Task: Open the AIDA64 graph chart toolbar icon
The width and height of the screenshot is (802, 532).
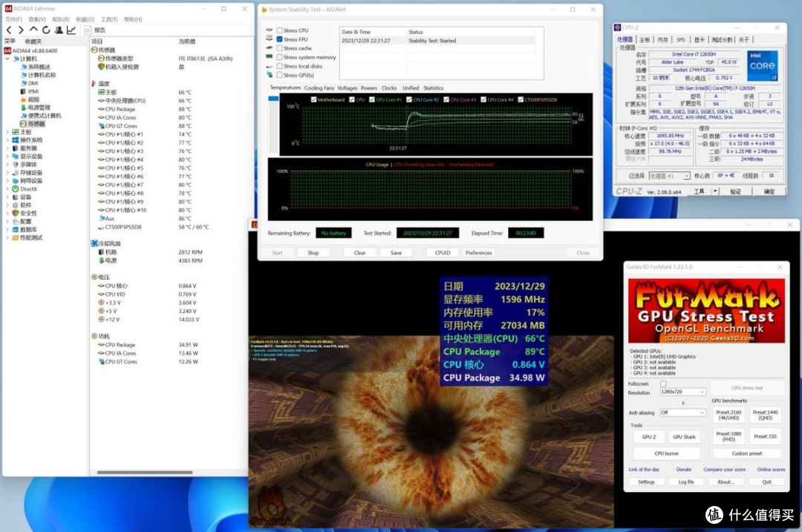Action: point(71,30)
